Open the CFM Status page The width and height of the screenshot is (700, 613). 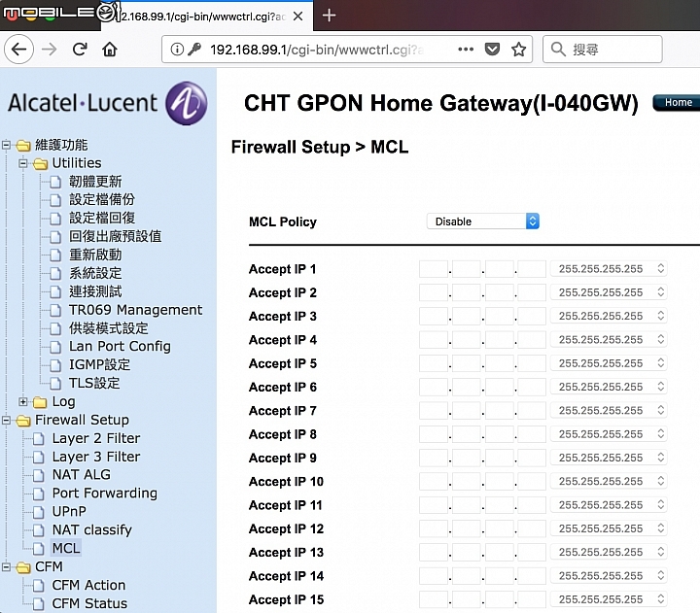(89, 603)
